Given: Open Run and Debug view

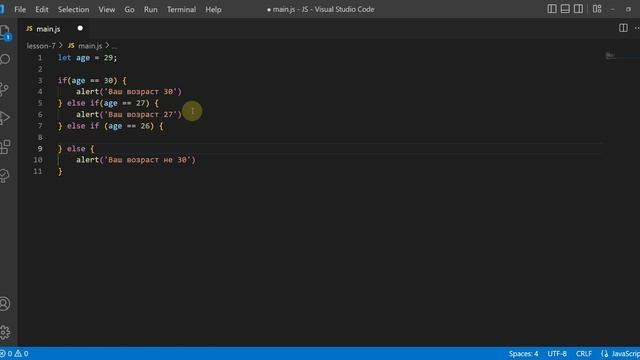Looking at the screenshot, I should 4,118.
